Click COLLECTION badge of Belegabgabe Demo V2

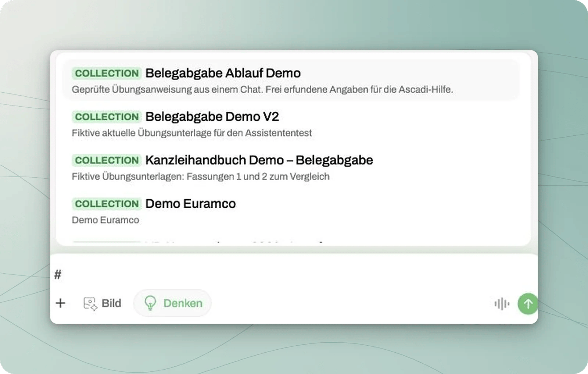coord(107,117)
